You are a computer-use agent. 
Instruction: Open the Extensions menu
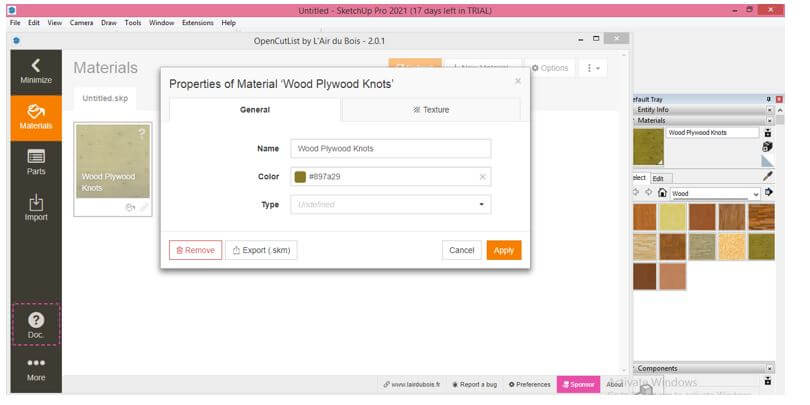pos(197,23)
